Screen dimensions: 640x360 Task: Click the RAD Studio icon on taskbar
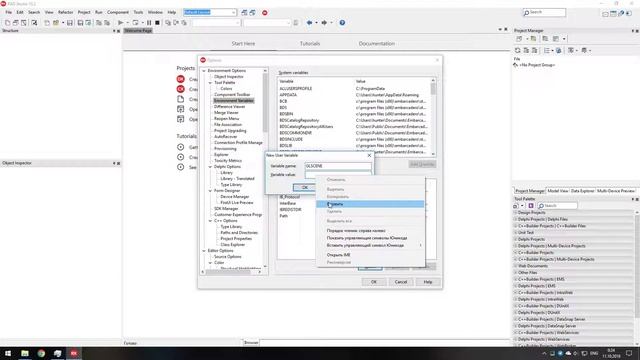point(74,353)
